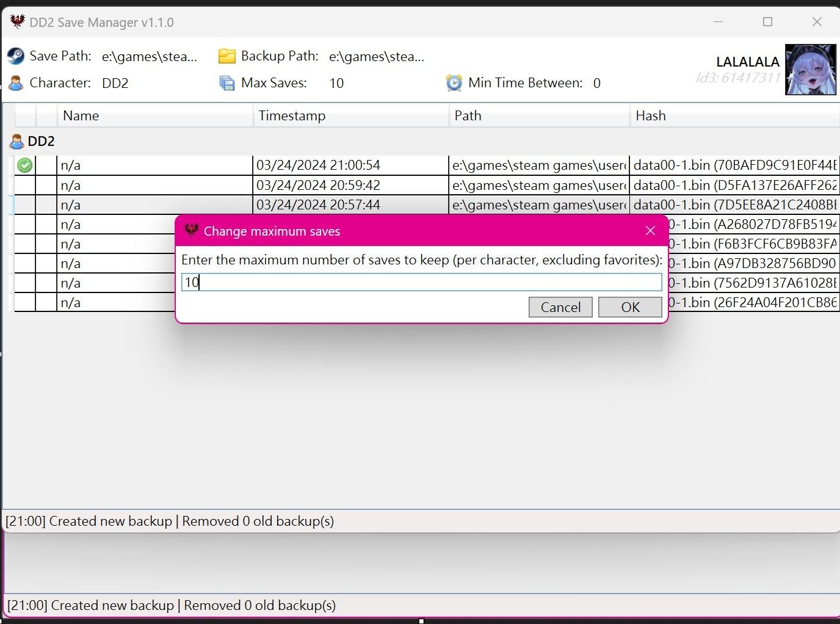The width and height of the screenshot is (840, 624).
Task: Click the Character person icon
Action: coord(16,83)
